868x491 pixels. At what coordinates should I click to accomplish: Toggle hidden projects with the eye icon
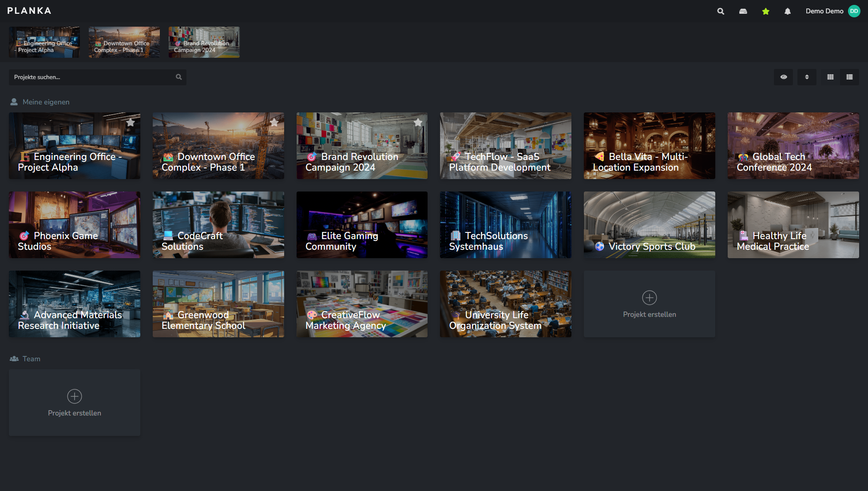pos(783,77)
